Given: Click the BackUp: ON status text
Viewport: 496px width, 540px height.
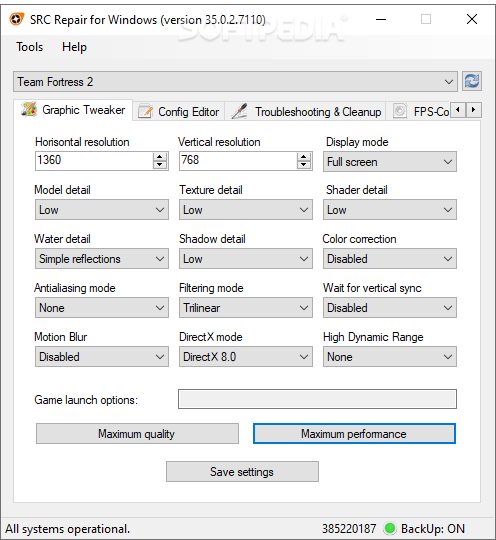Looking at the screenshot, I should click(433, 528).
